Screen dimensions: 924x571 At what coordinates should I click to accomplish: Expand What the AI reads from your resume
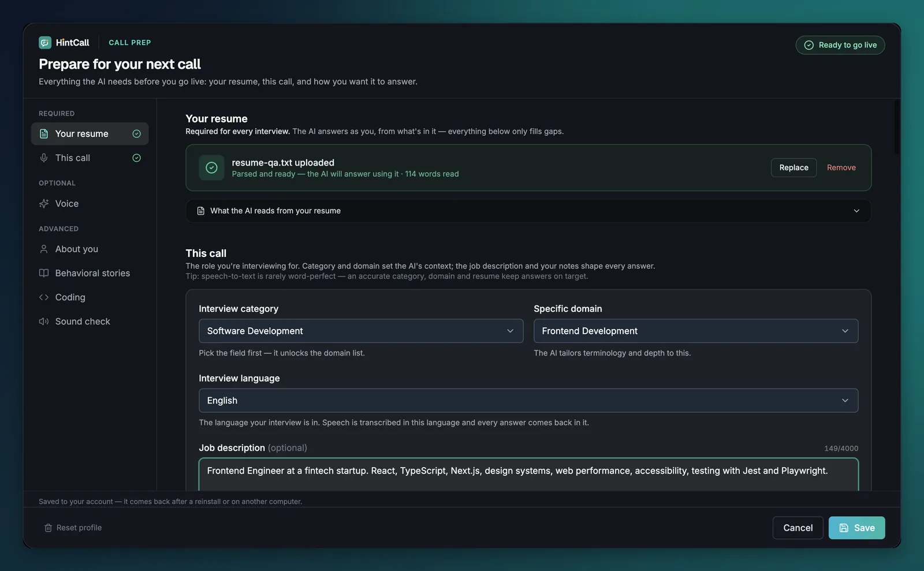point(528,211)
